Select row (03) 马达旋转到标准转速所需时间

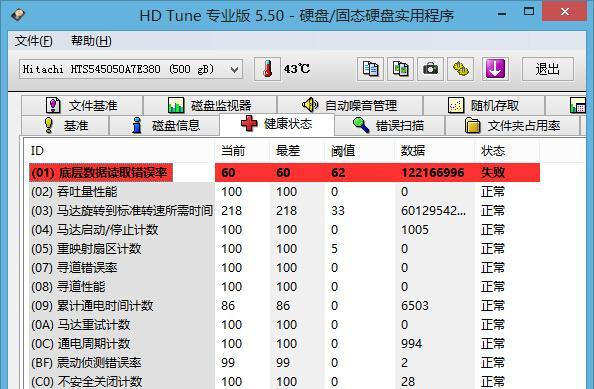point(284,211)
